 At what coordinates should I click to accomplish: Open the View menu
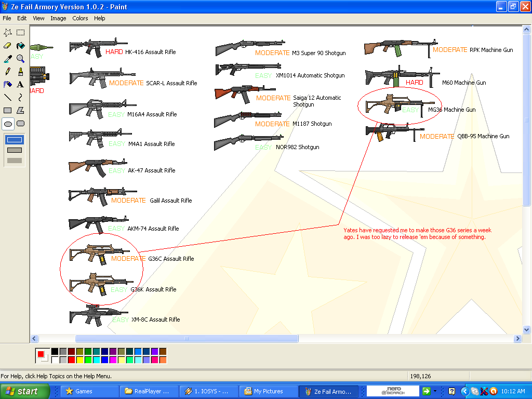(x=38, y=18)
